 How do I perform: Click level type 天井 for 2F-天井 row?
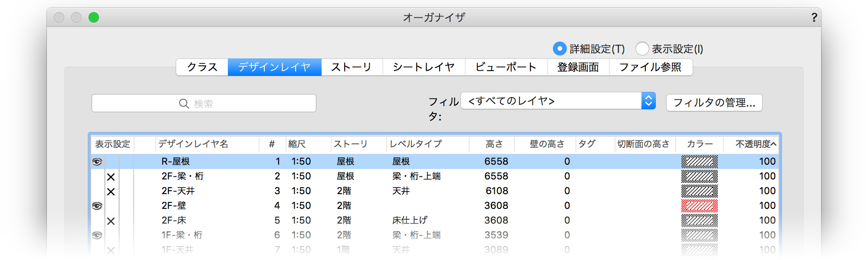coord(401,191)
